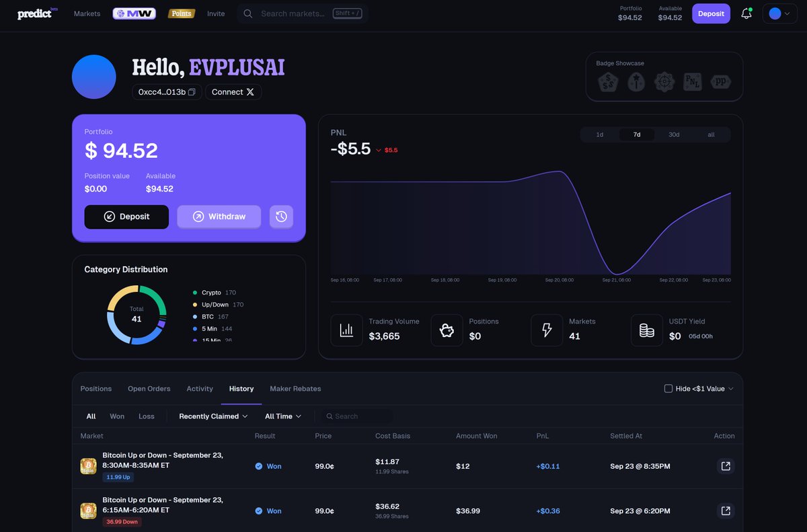
Task: Switch to the Activity tab
Action: pyautogui.click(x=200, y=389)
